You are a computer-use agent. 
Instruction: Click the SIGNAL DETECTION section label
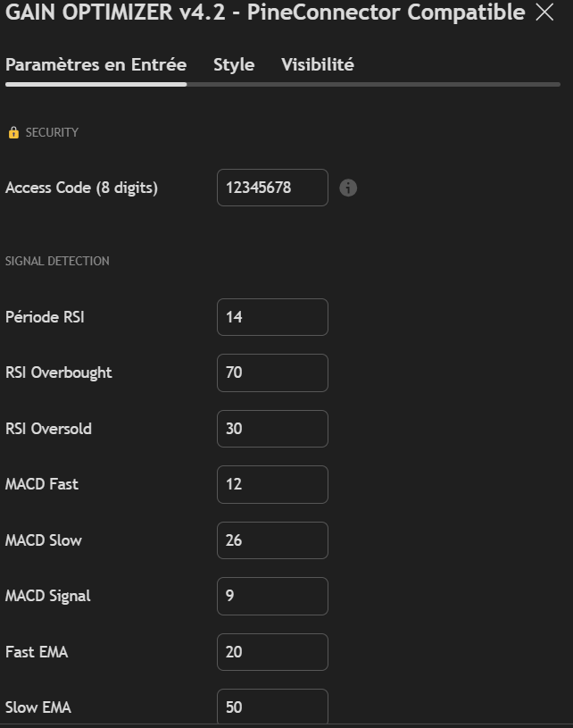pos(56,261)
